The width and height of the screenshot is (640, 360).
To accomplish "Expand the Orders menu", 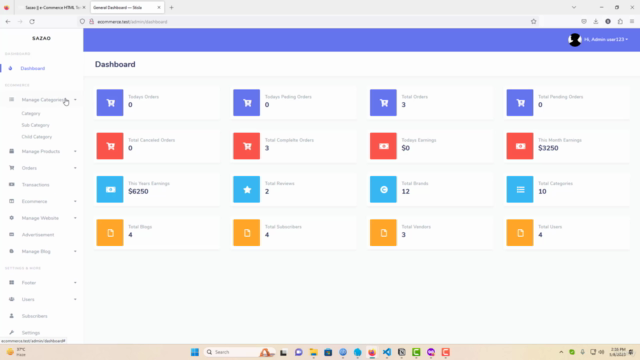I will pos(42,168).
